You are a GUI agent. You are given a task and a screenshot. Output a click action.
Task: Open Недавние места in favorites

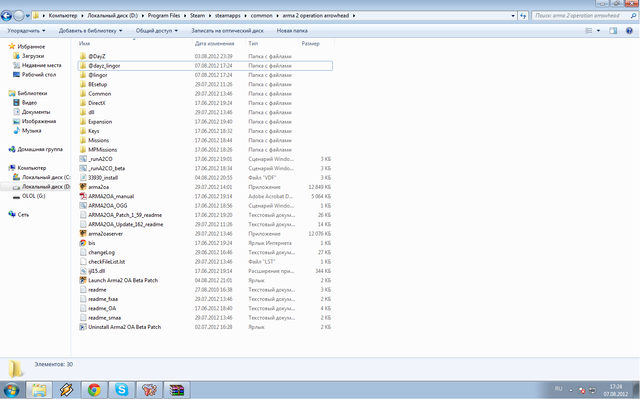[37, 65]
